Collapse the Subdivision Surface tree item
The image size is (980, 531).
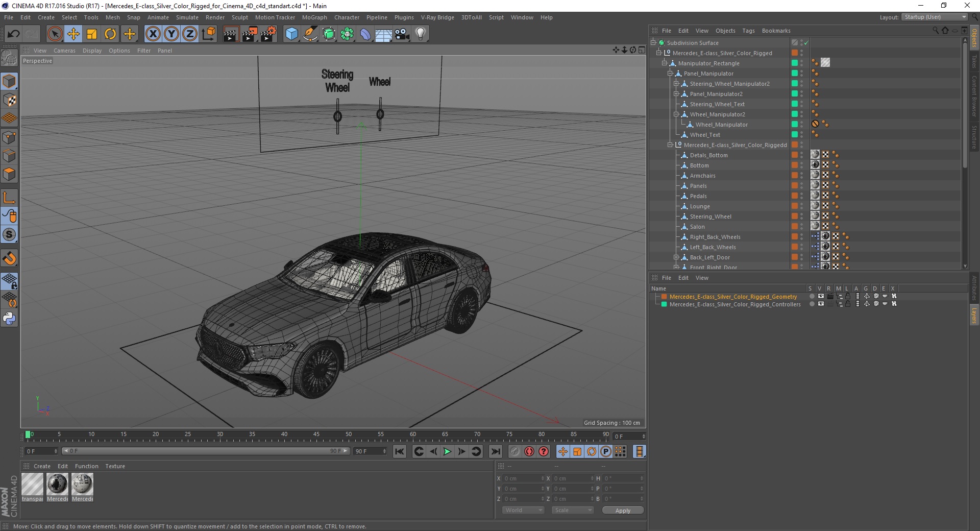[x=653, y=43]
